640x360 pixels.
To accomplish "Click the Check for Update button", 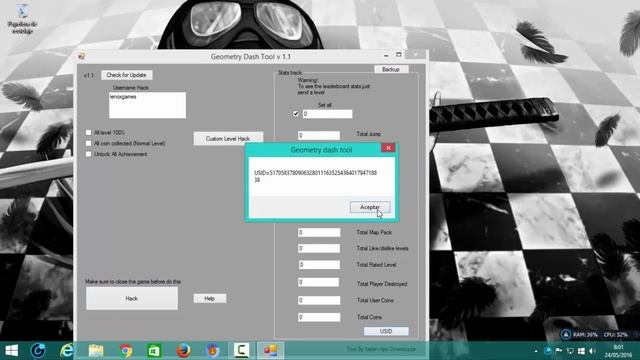I will click(127, 75).
